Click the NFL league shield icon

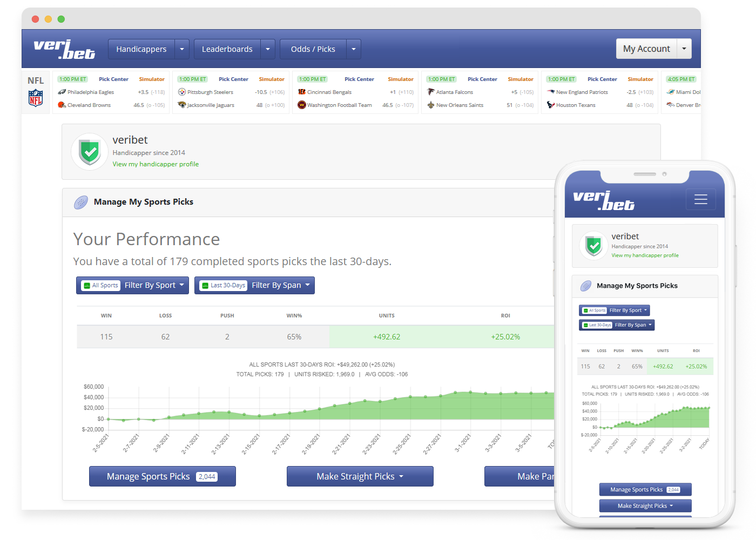tap(36, 98)
